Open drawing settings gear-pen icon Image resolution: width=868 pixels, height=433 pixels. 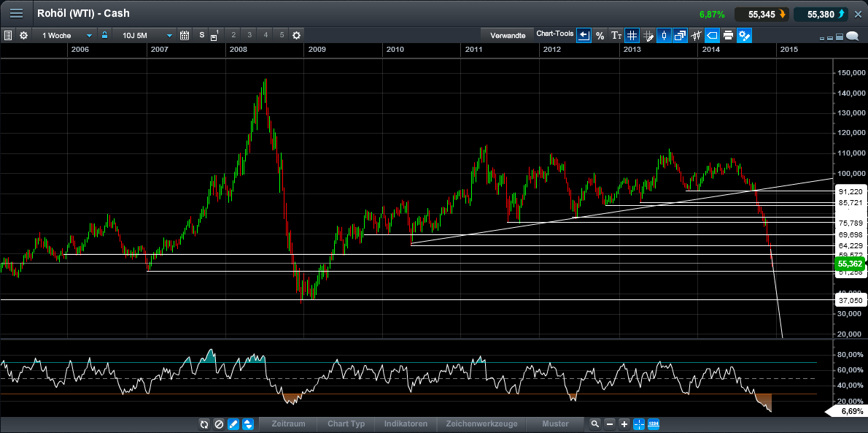745,36
